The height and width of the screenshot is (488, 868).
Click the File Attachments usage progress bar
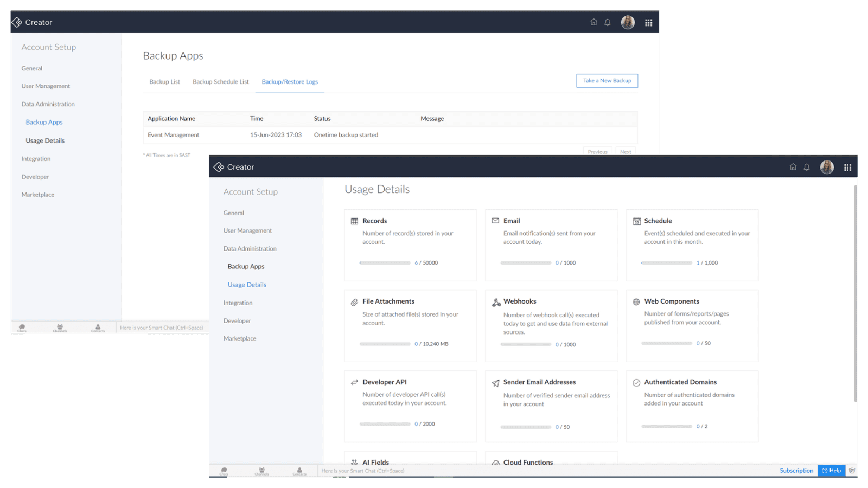385,344
